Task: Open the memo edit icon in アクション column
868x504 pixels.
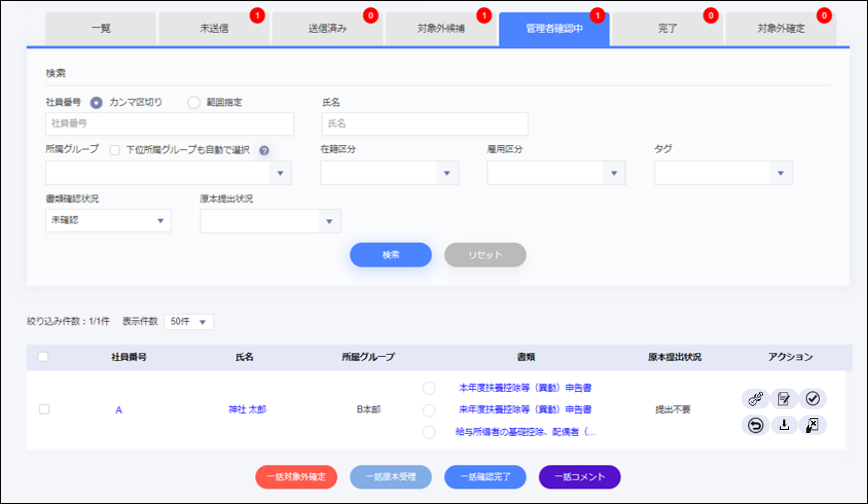Action: (x=784, y=399)
